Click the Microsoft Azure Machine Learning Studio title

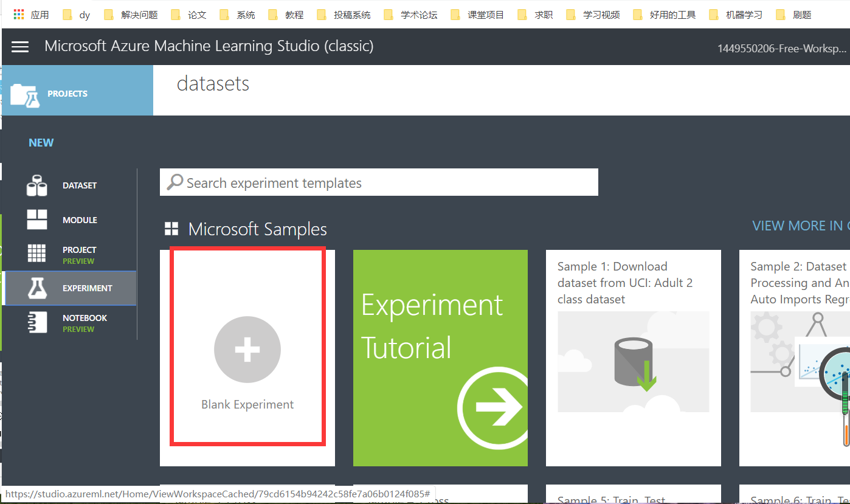coord(209,46)
